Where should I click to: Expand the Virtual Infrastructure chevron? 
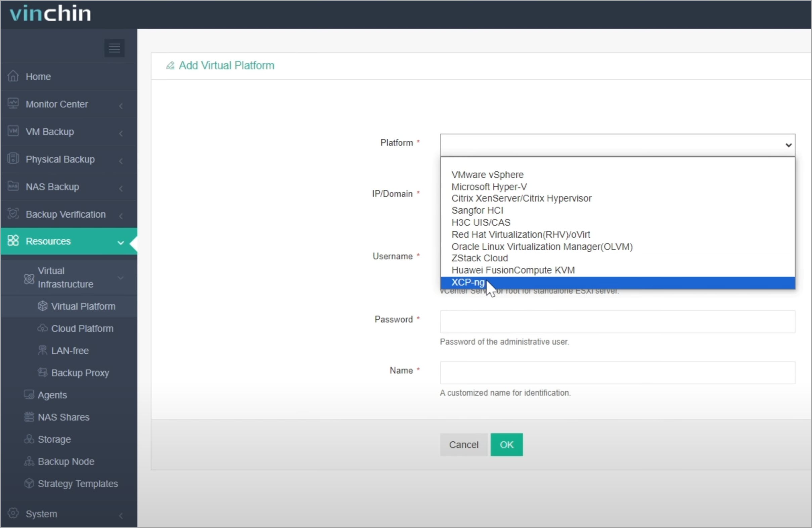[x=120, y=277]
